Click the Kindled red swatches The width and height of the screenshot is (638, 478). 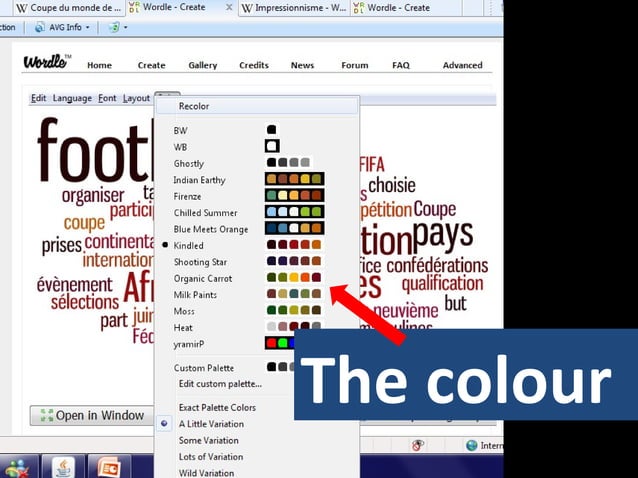coord(294,244)
